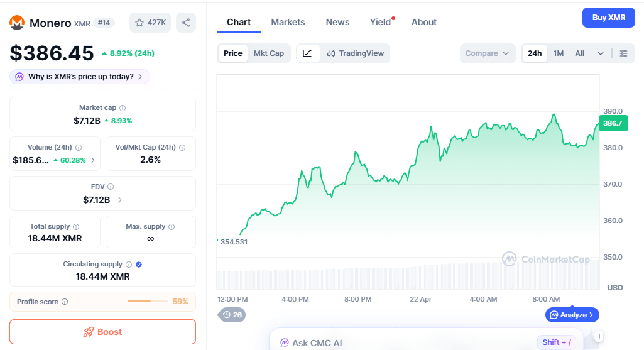The image size is (644, 350).
Task: Click the Vol/Mkt Cap (24h) info icon
Action: pos(182,148)
